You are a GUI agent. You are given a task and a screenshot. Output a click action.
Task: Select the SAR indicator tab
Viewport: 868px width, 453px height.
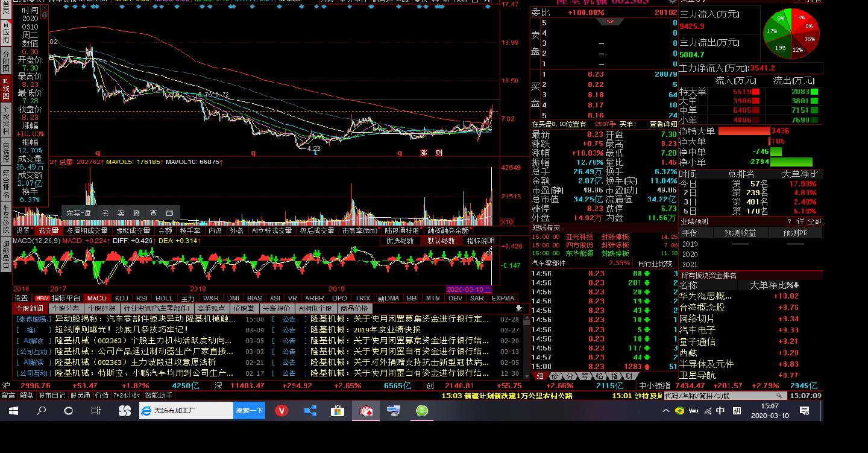(x=477, y=298)
